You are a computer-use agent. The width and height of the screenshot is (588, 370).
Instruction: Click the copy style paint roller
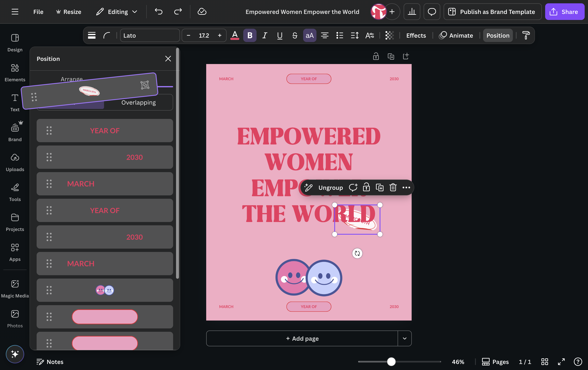(526, 35)
